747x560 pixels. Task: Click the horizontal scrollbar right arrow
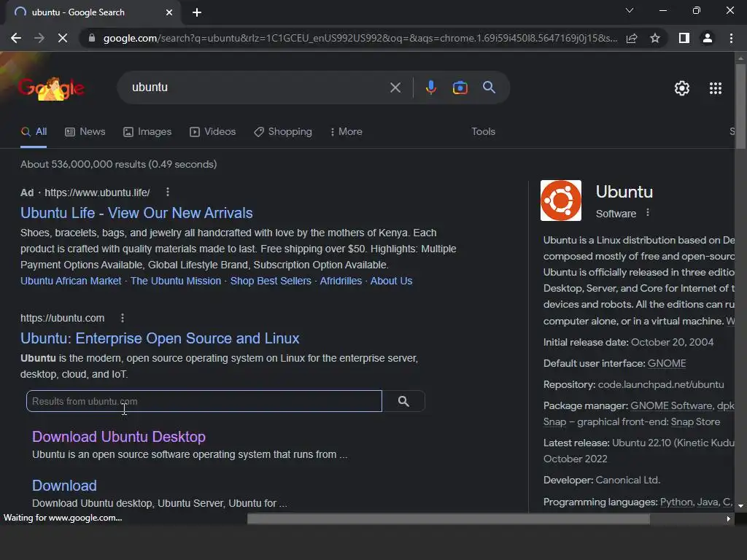point(729,518)
